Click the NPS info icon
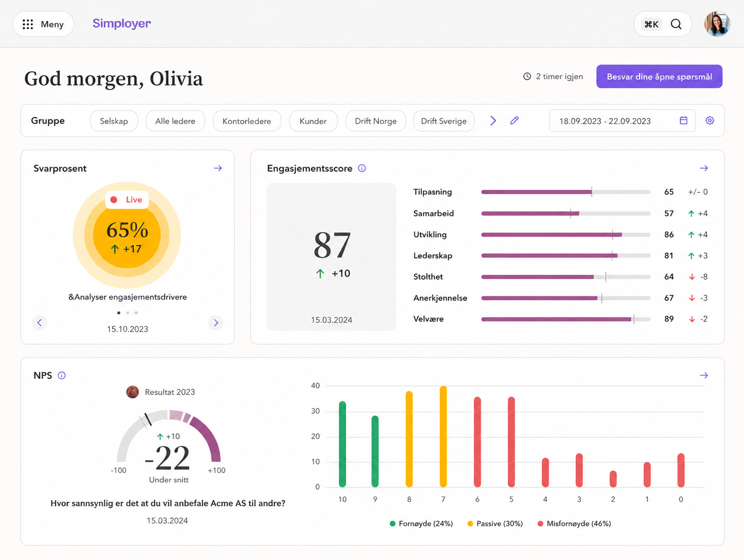 coord(62,375)
